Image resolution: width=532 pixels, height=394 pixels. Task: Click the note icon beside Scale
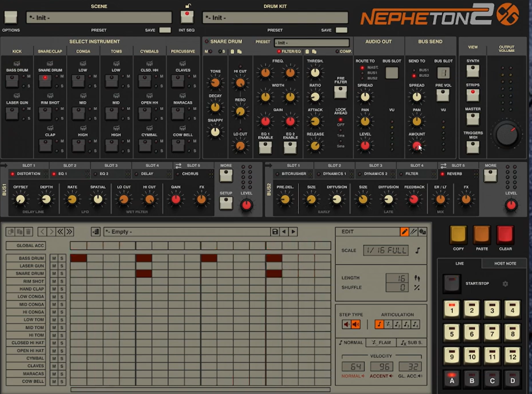click(417, 250)
